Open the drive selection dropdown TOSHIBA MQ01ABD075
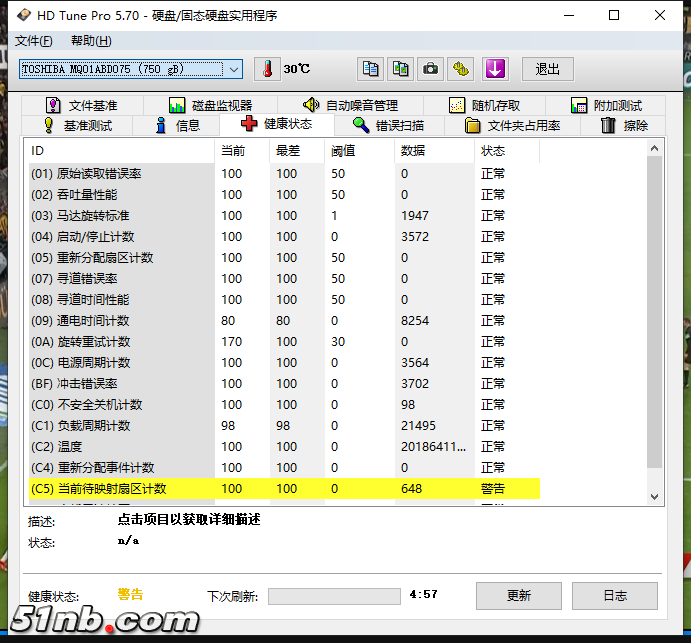Image resolution: width=691 pixels, height=643 pixels. click(x=131, y=69)
